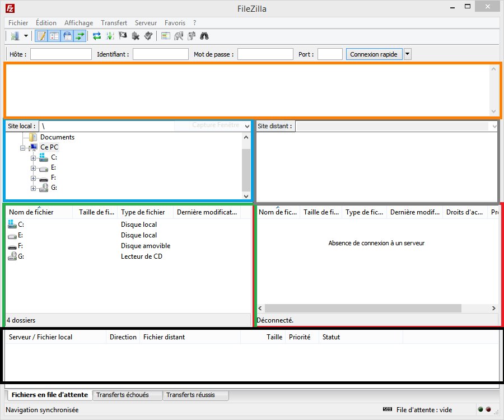Click the local directory tree vertical scrollbar
The image size is (504, 420).
pos(246,170)
